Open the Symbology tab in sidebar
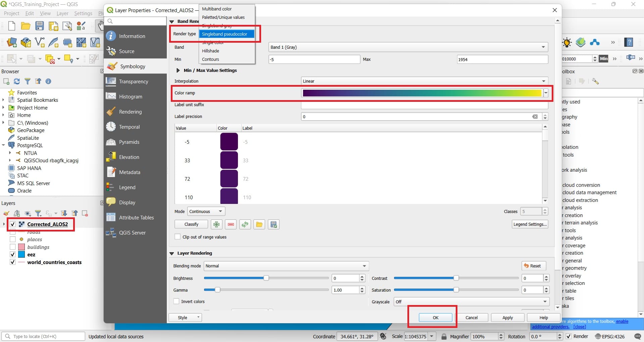644x342 pixels. pyautogui.click(x=135, y=66)
